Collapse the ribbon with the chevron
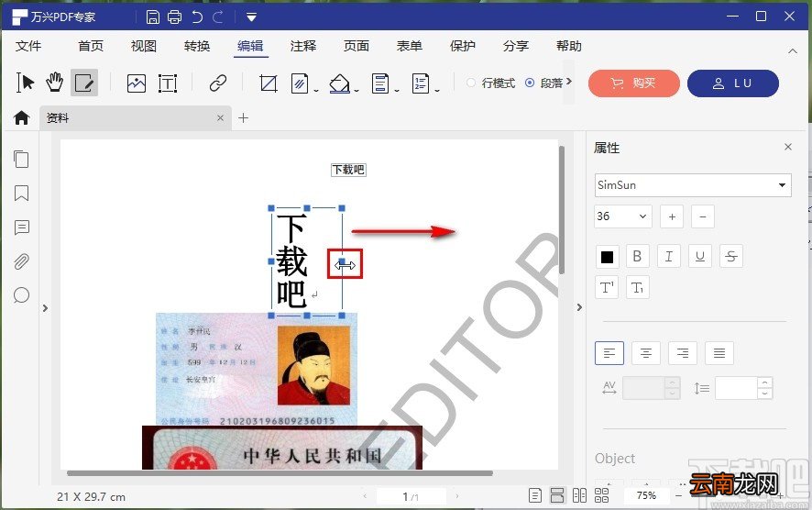 (x=793, y=50)
